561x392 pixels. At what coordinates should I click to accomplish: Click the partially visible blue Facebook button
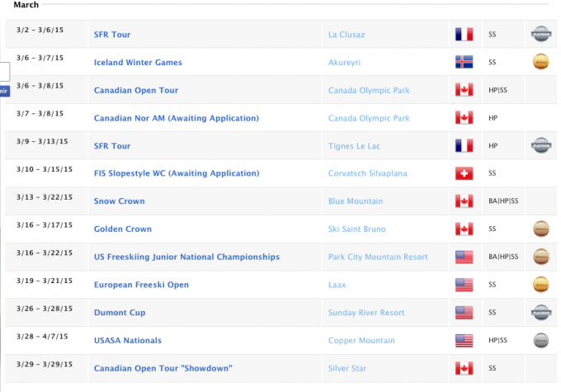4,91
